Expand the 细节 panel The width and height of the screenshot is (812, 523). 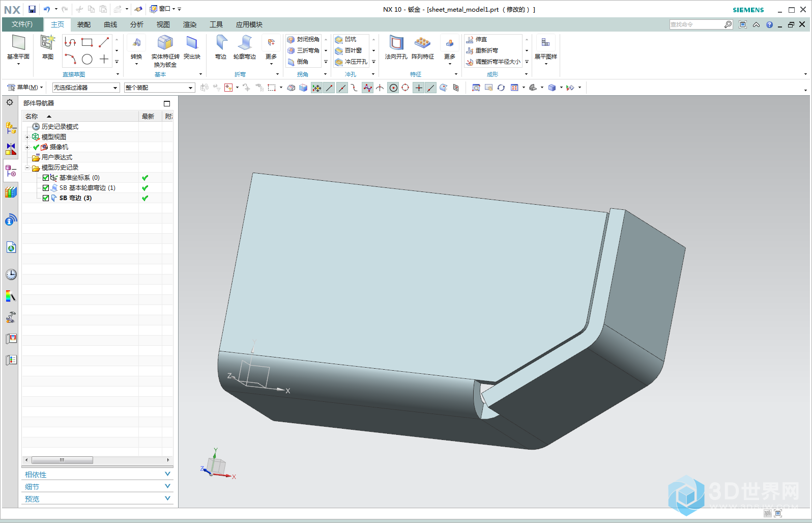[x=97, y=486]
